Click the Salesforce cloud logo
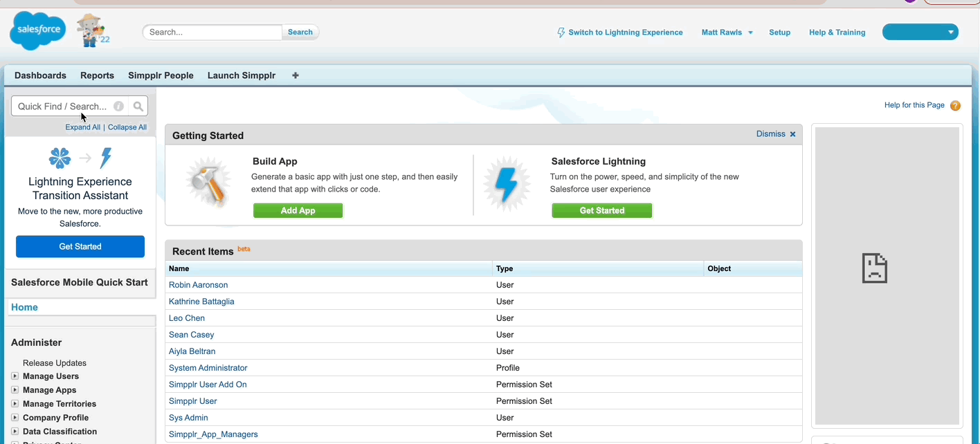 tap(38, 32)
